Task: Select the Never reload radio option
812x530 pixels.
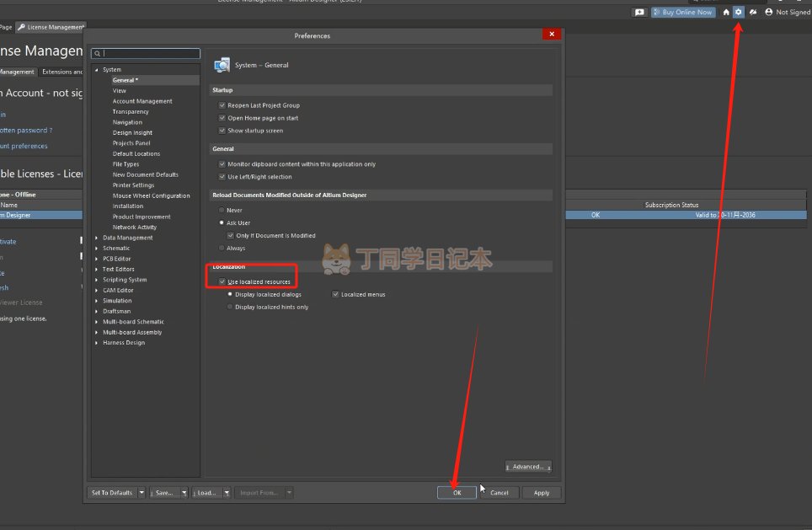Action: tap(222, 210)
